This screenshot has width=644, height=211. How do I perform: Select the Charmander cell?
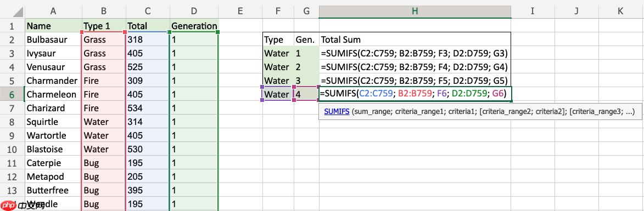tap(53, 81)
